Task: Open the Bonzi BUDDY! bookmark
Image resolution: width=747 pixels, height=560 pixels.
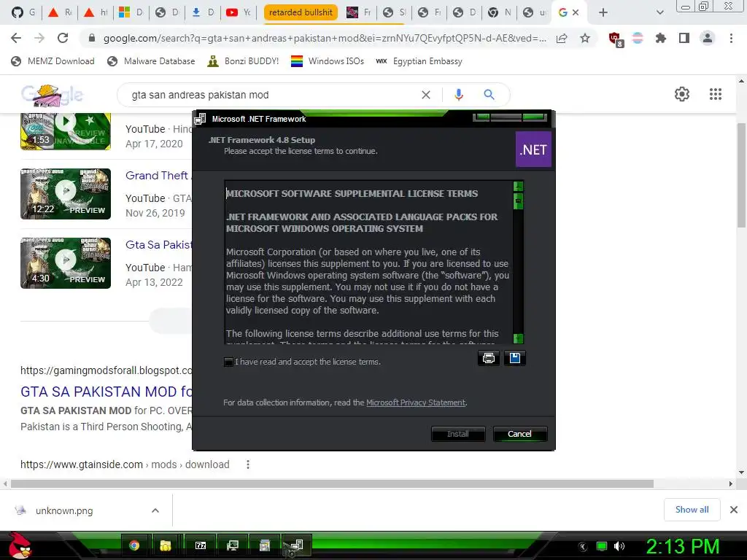Action: 243,61
